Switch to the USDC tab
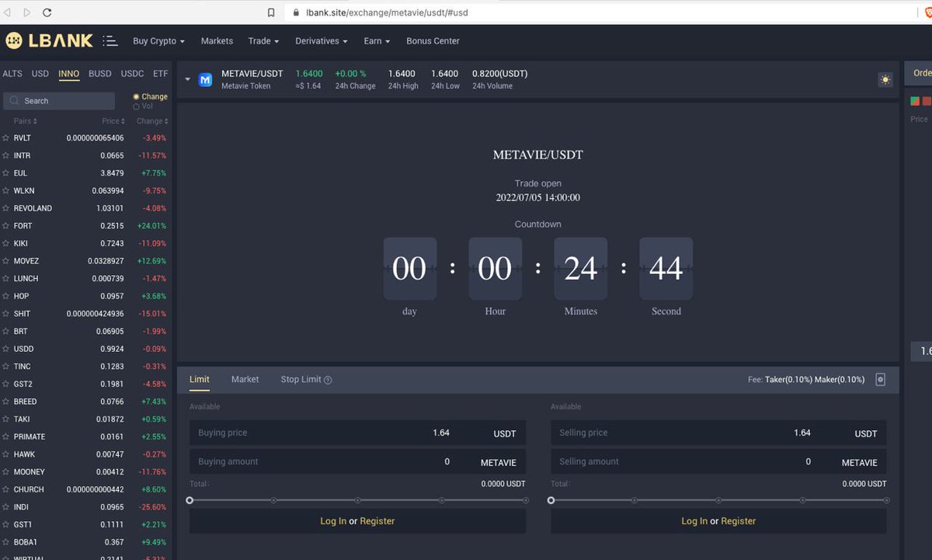 [x=131, y=73]
